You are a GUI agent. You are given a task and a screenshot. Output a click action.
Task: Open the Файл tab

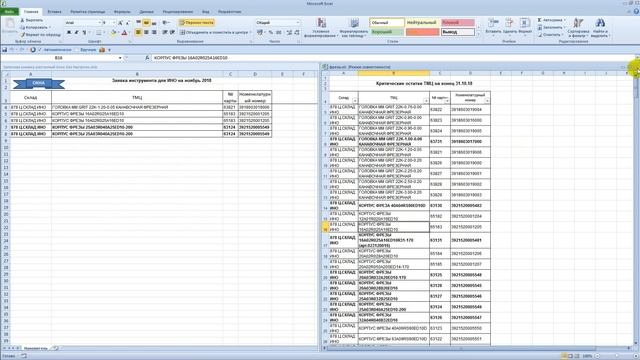tap(9, 11)
